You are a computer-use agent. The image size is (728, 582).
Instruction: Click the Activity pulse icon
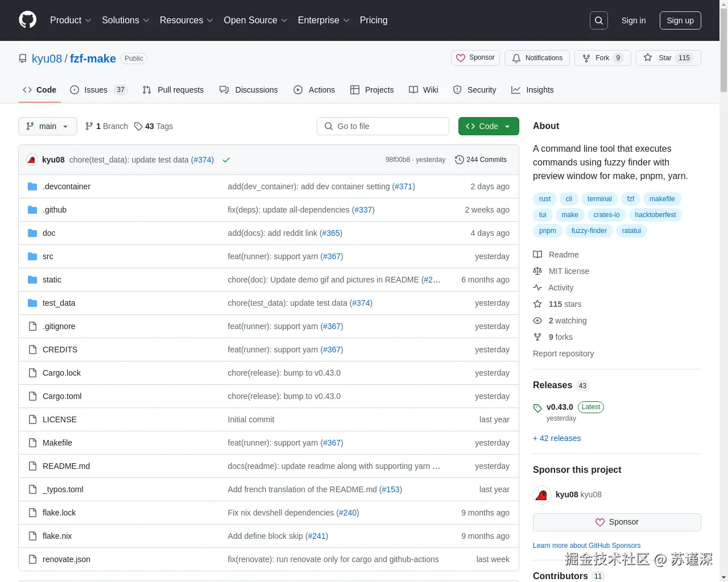[537, 288]
